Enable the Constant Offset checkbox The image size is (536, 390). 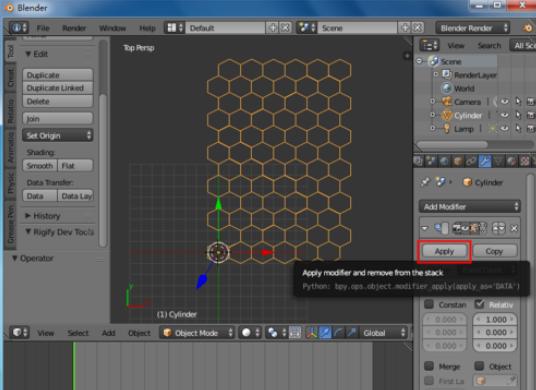[429, 304]
